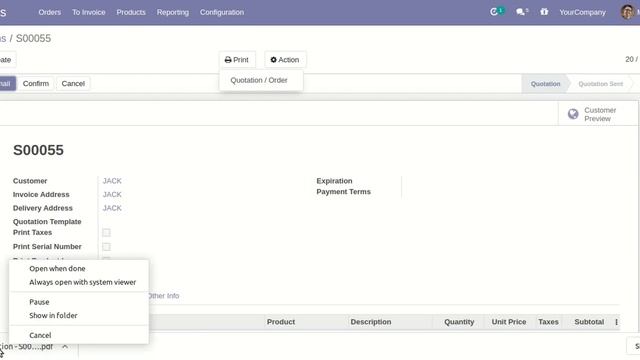The width and height of the screenshot is (640, 360).
Task: Sort by the Description column header
Action: 371,322
